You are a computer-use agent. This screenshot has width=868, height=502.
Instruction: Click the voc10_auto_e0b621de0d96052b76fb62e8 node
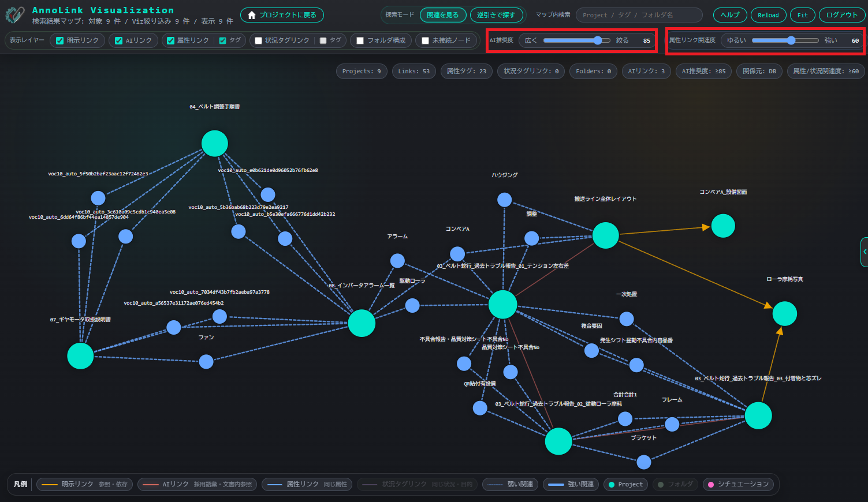pyautogui.click(x=268, y=194)
